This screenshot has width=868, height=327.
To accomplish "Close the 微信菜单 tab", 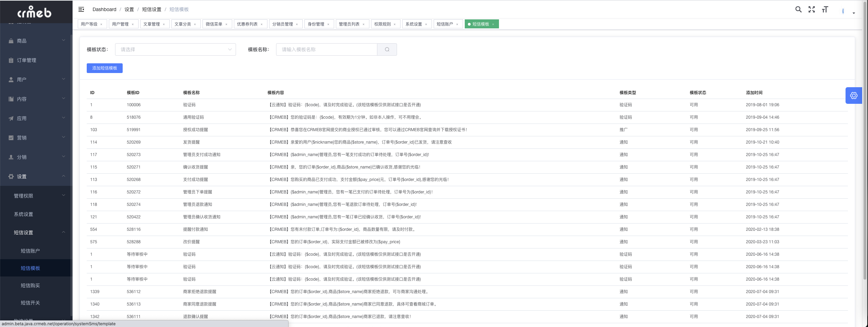I will (x=226, y=24).
